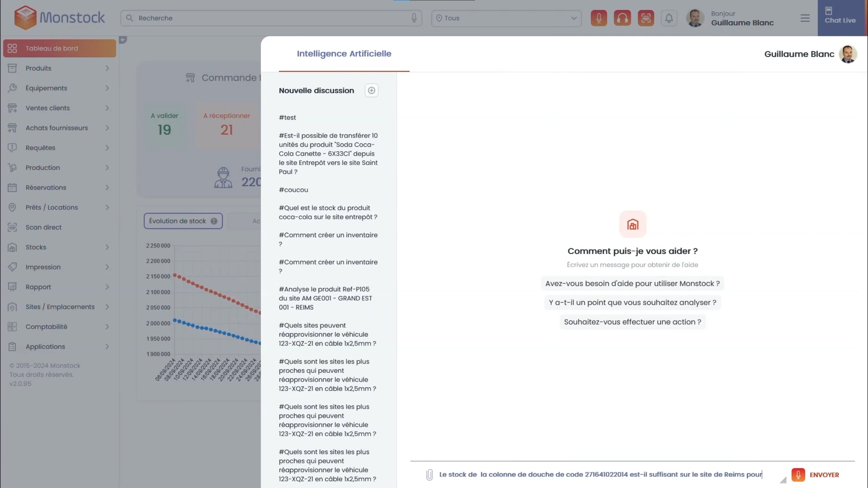This screenshot has width=868, height=488.
Task: Click the Production trolley icon
Action: click(x=12, y=168)
